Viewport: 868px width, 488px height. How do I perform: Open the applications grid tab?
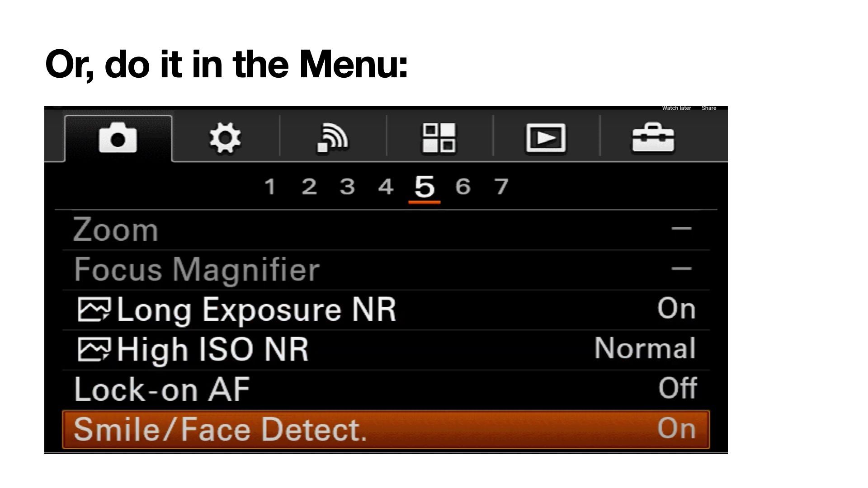[439, 138]
